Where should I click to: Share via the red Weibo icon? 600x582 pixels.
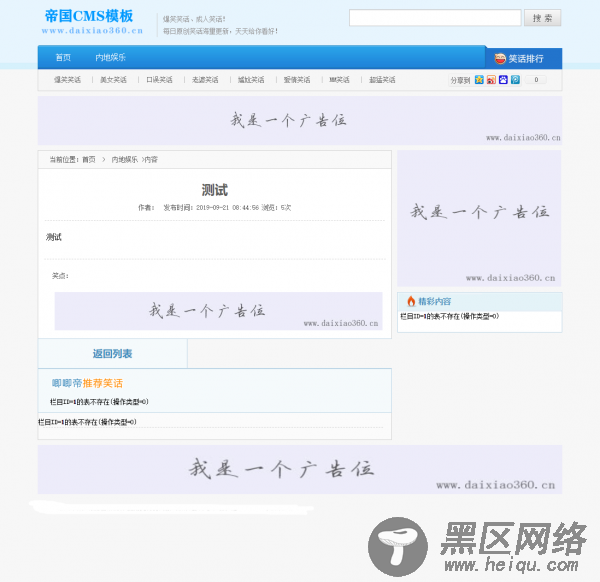coord(491,80)
